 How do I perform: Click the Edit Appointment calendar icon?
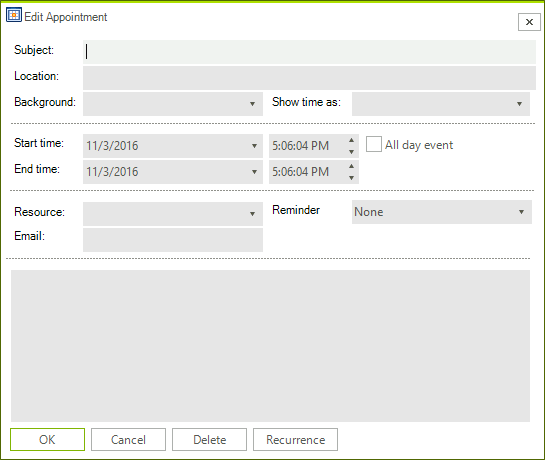14,15
